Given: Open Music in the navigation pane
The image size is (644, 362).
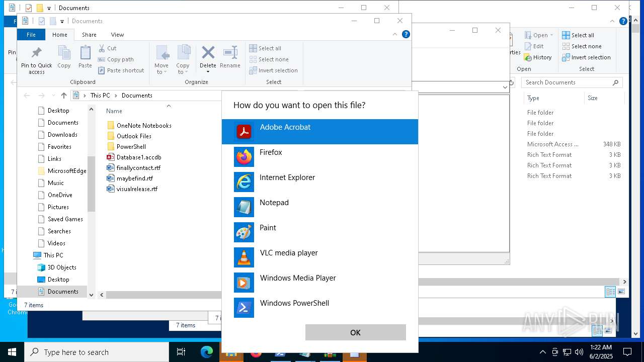Looking at the screenshot, I should (x=55, y=183).
